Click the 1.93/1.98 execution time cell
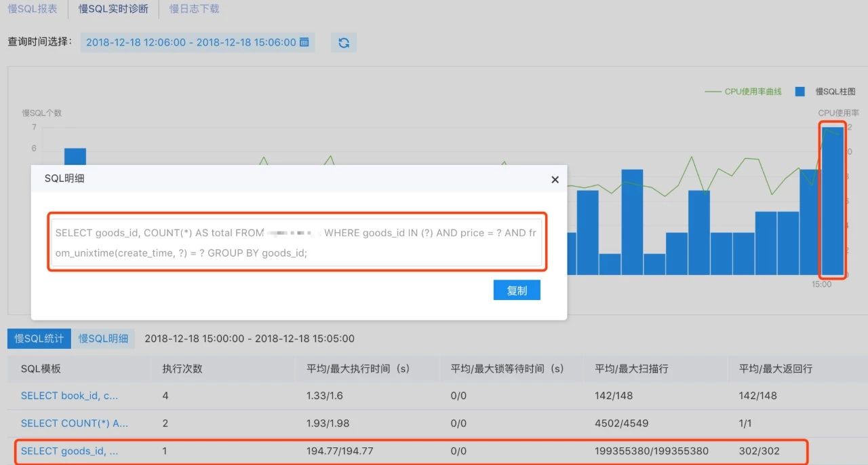 click(x=328, y=423)
